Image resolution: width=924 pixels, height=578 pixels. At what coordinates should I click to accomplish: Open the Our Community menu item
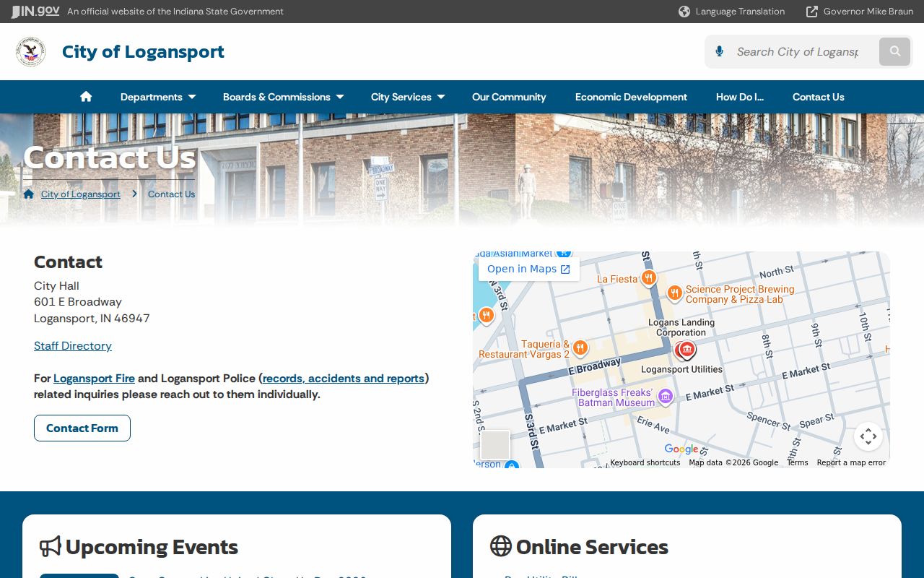pos(509,97)
